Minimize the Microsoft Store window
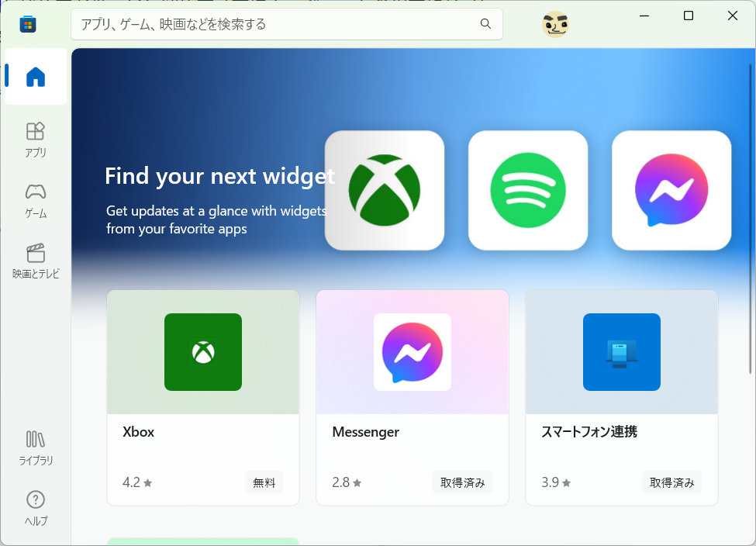 pyautogui.click(x=644, y=16)
